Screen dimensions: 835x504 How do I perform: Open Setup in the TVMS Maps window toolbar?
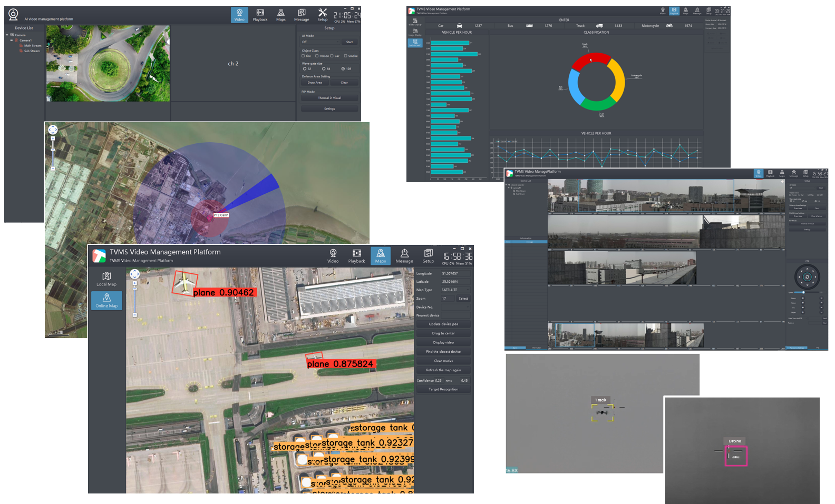point(429,256)
